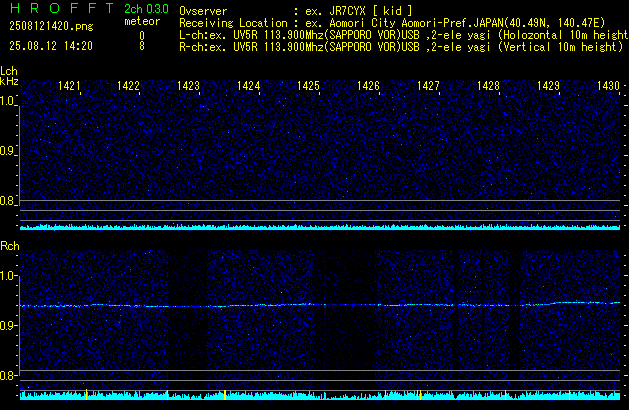
Task: Click the Rch yellow meteor marker just after 1421
Action: click(x=87, y=394)
